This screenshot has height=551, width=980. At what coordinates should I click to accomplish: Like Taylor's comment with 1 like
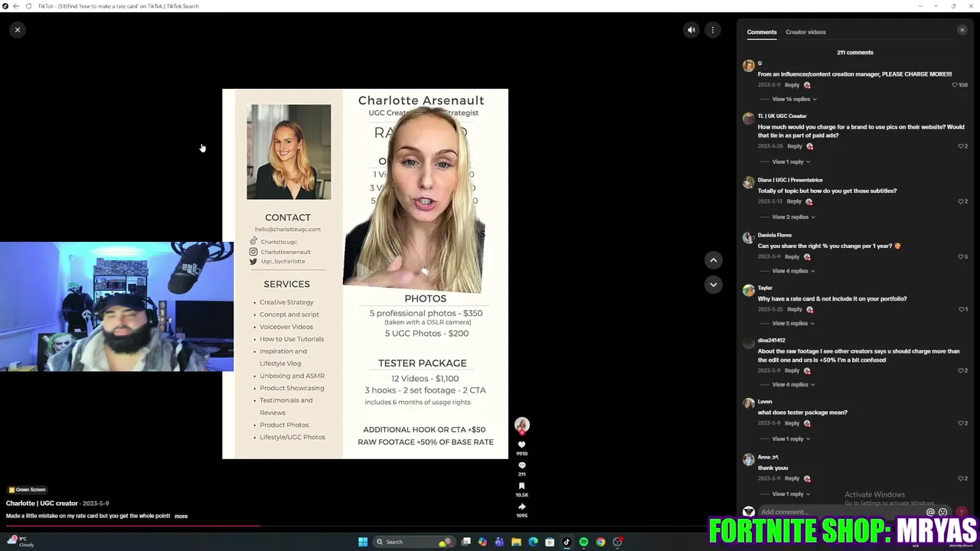tap(961, 309)
